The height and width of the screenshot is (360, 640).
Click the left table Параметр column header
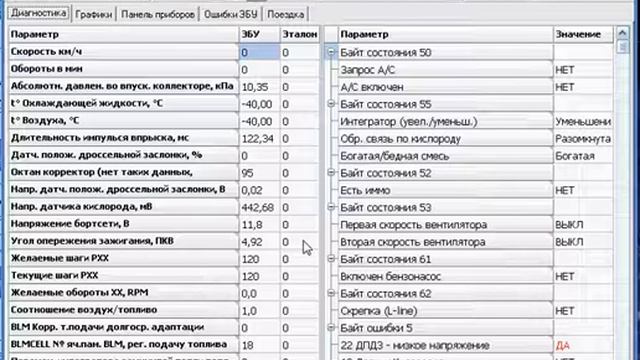point(123,34)
